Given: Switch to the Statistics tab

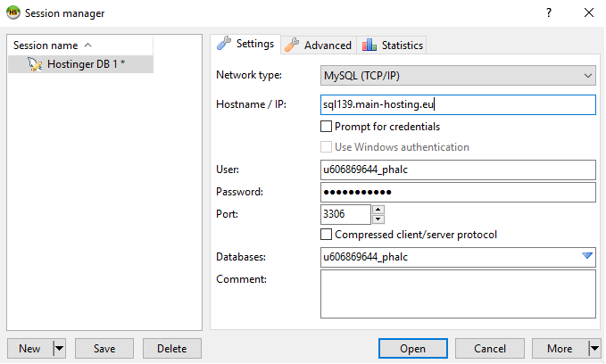Looking at the screenshot, I should 393,45.
